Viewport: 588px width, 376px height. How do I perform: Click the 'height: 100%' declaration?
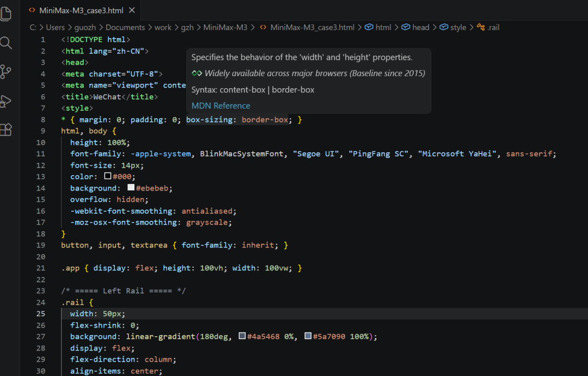coord(100,143)
